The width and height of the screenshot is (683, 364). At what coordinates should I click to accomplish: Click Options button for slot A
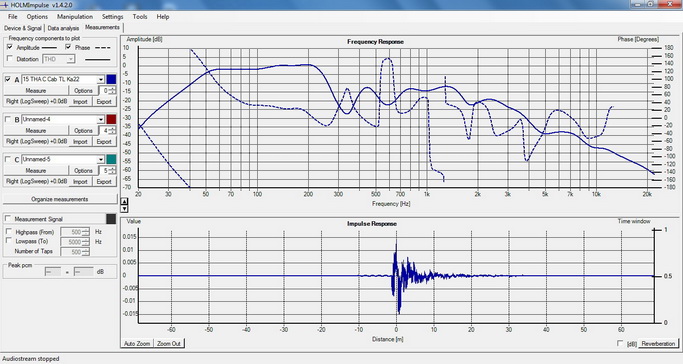pos(83,91)
